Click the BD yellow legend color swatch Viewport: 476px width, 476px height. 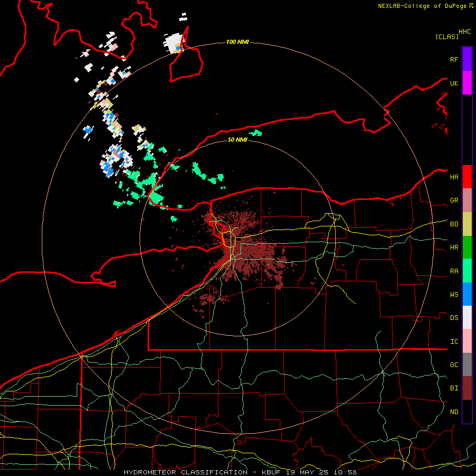(x=467, y=224)
